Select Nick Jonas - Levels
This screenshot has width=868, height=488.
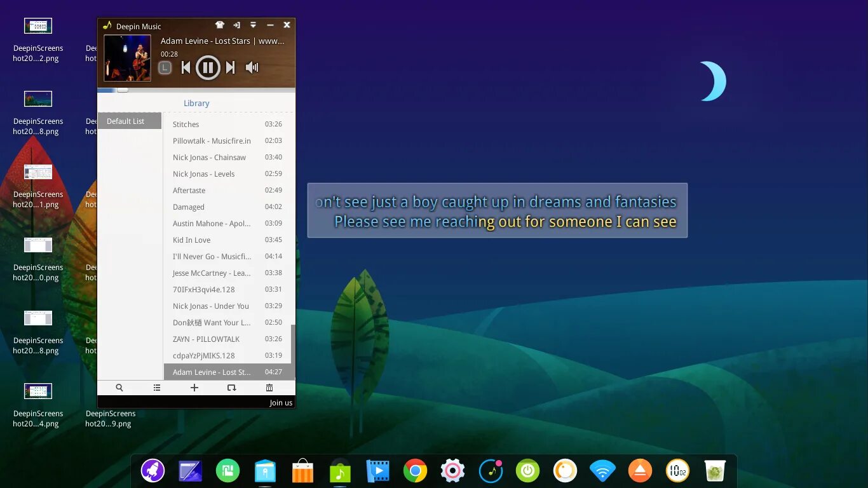[x=227, y=174]
